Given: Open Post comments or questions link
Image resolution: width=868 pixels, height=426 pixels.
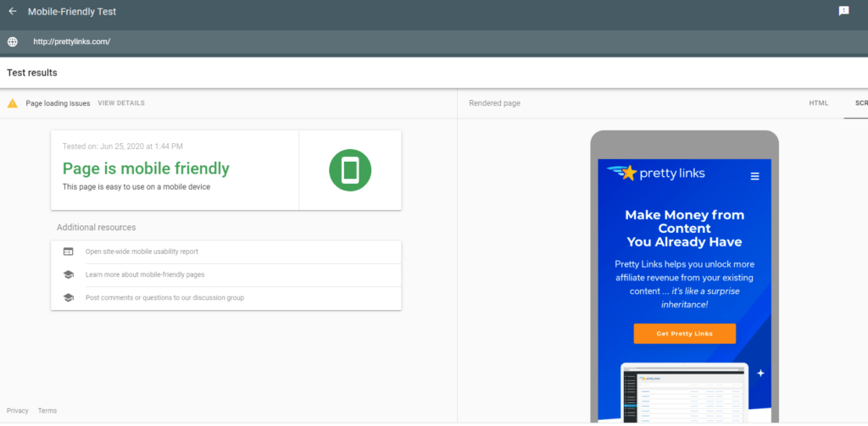Looking at the screenshot, I should [164, 297].
